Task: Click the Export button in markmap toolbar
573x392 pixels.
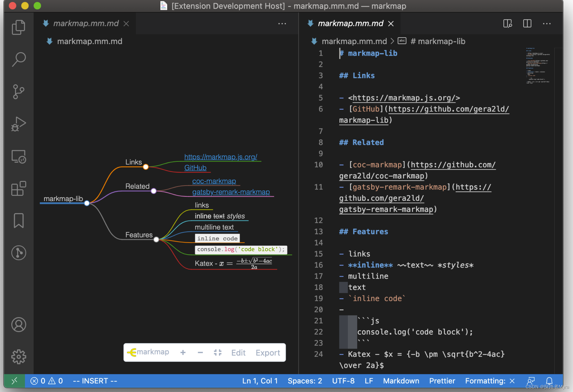Action: pos(267,353)
